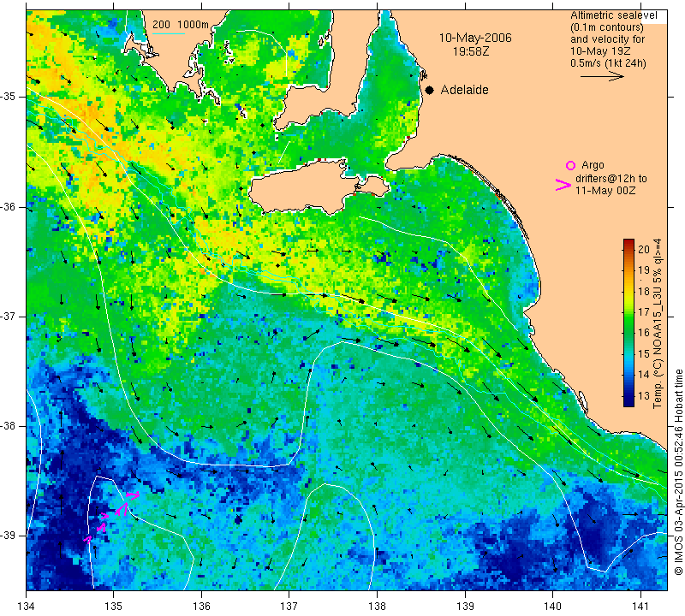The width and height of the screenshot is (685, 616).
Task: Click the 19:58Z time label
Action: [x=470, y=51]
